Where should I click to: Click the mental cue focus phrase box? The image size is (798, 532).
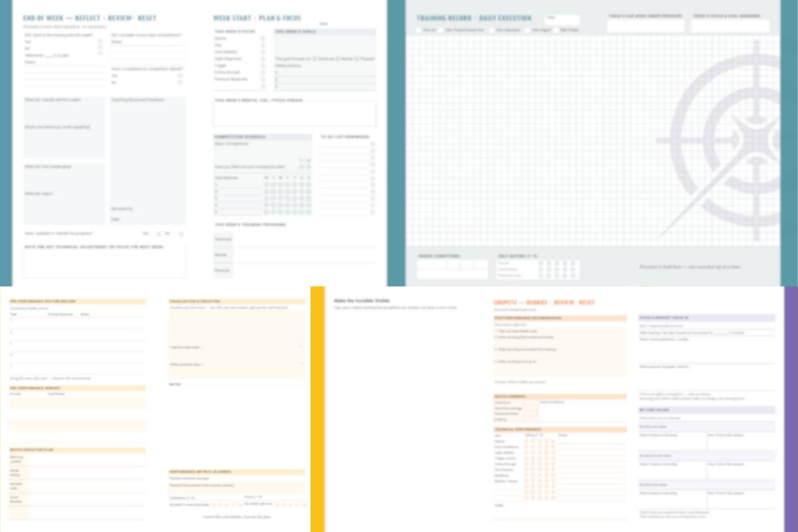tap(294, 114)
